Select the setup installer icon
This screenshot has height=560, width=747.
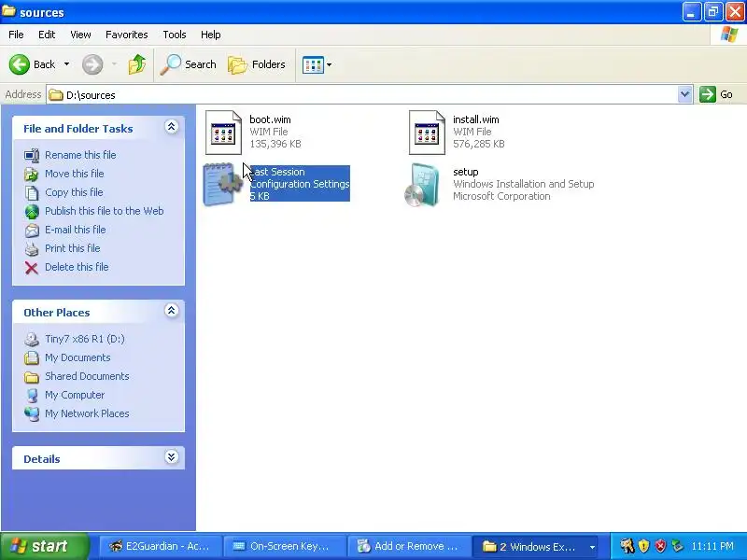pos(422,185)
